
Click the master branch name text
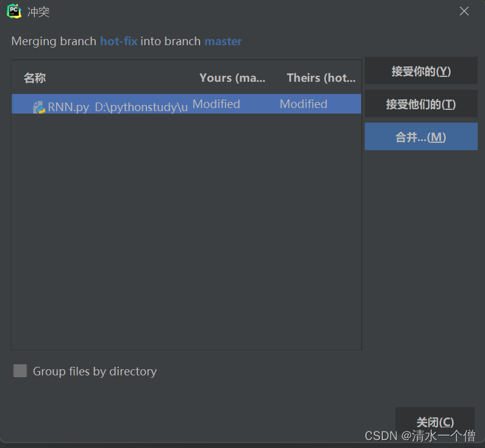pyautogui.click(x=223, y=41)
